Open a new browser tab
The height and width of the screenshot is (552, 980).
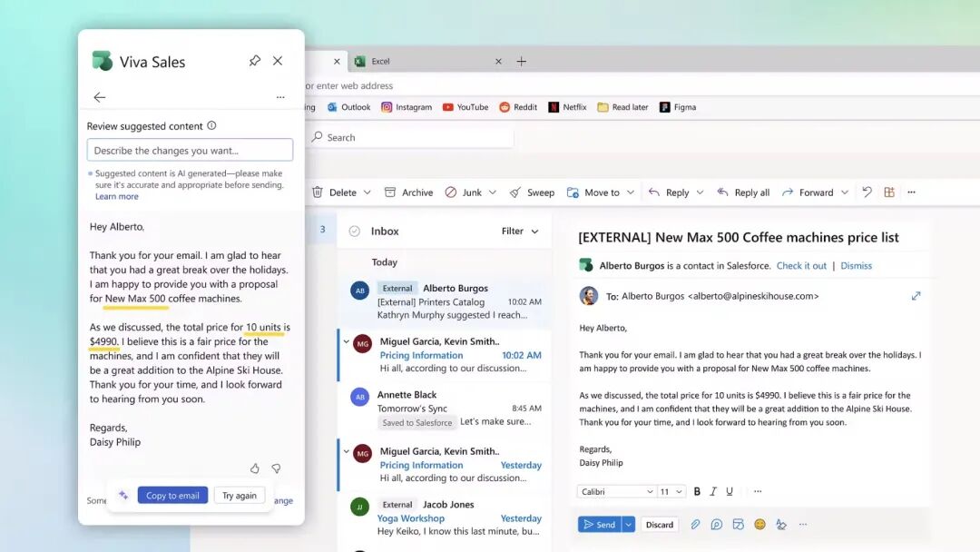(521, 61)
